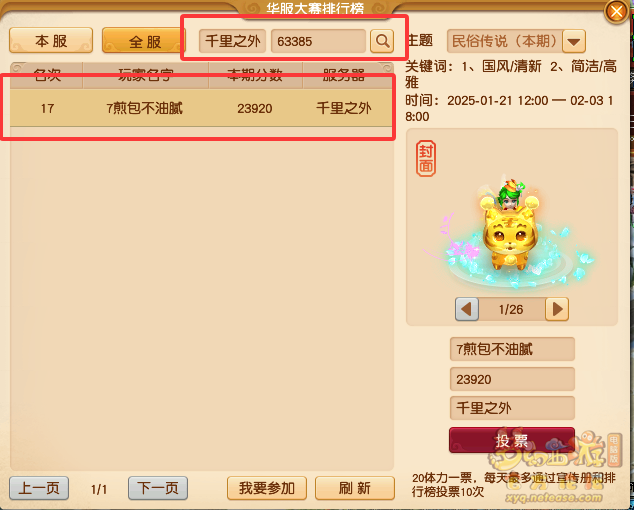634x510 pixels.
Task: Click the 千里之外 server selector
Action: pyautogui.click(x=232, y=41)
